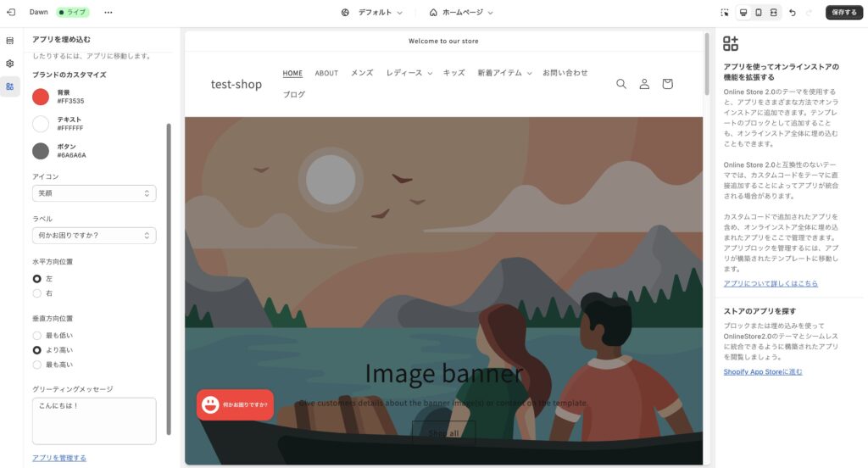868x468 pixels.
Task: Open the storefront cart icon
Action: [667, 84]
